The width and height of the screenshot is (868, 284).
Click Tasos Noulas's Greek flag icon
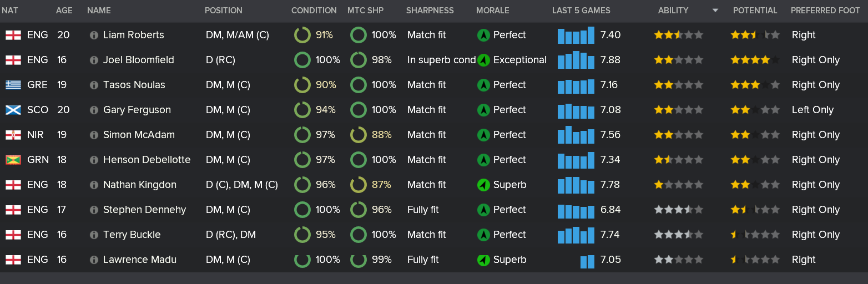(13, 85)
